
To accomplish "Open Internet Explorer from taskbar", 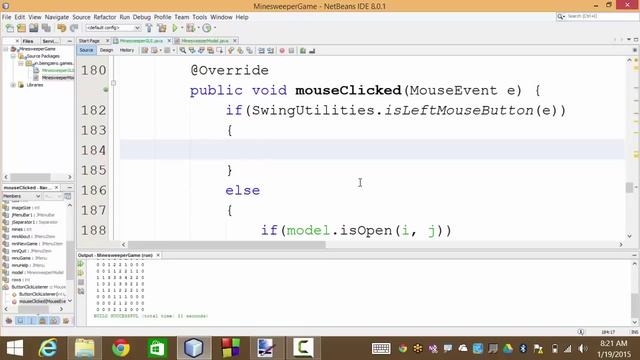I will [48, 348].
